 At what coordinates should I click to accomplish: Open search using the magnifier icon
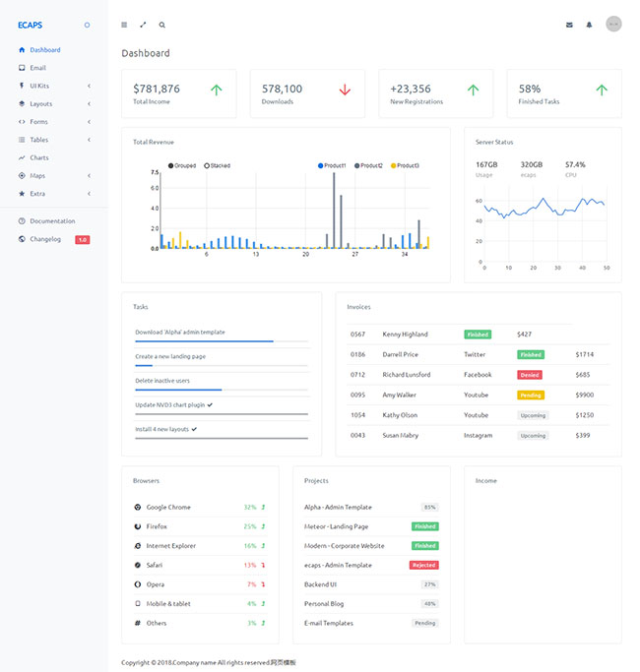162,25
